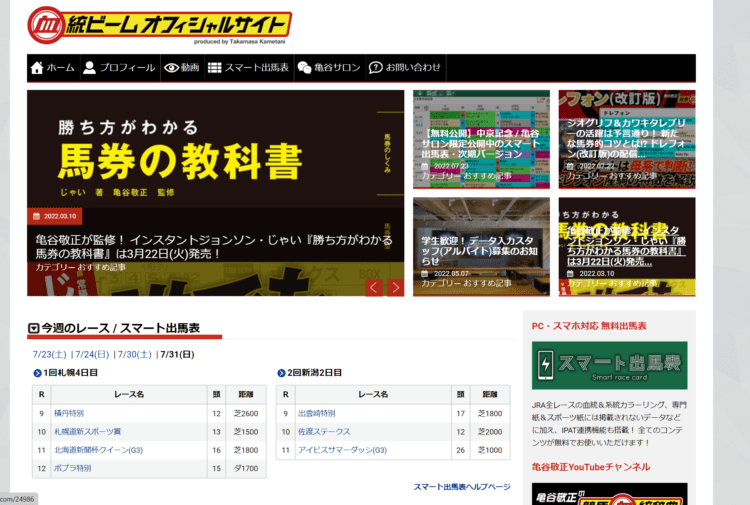Open the 積丹特別 race link
Viewport: 750px width, 505px height.
[69, 413]
